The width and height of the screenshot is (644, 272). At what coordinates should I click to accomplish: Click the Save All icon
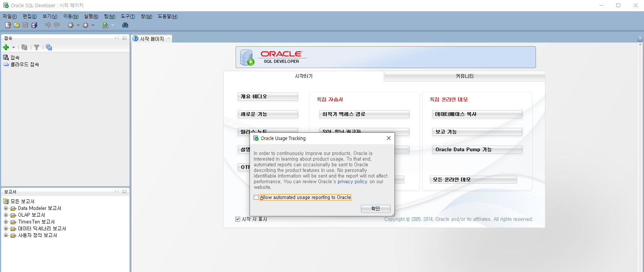(x=34, y=25)
